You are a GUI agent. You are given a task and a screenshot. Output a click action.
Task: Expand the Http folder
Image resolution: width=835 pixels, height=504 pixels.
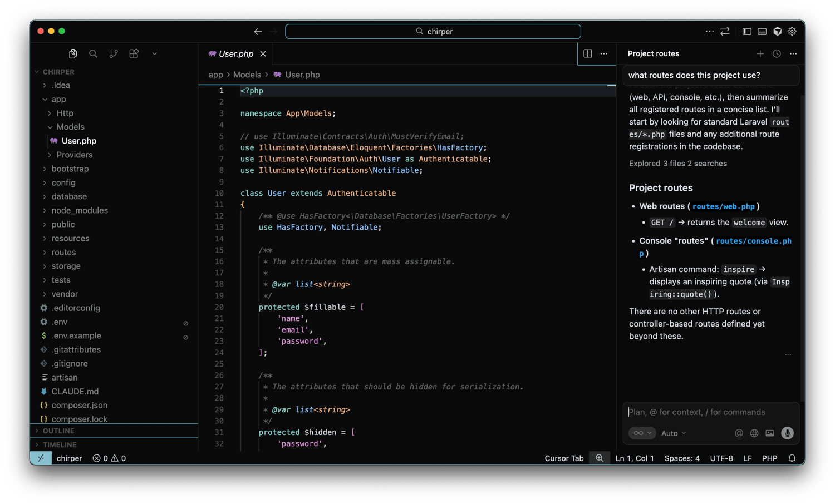[114, 113]
